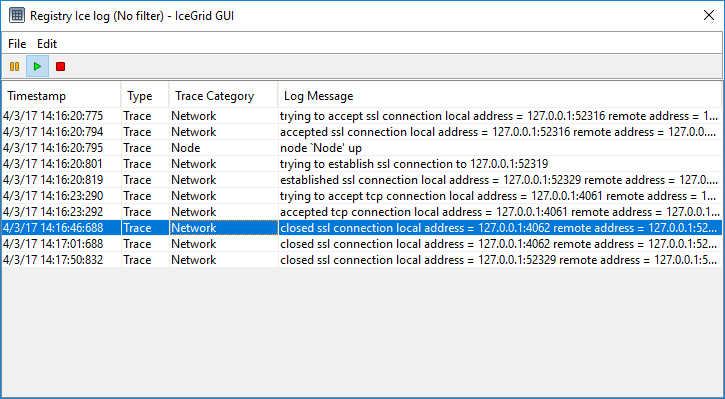Open the File menu

17,44
